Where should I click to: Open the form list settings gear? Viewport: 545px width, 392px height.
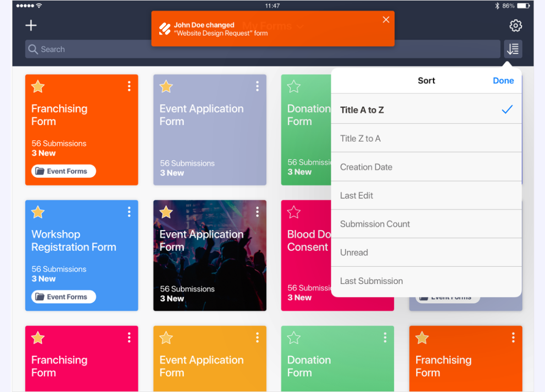515,25
